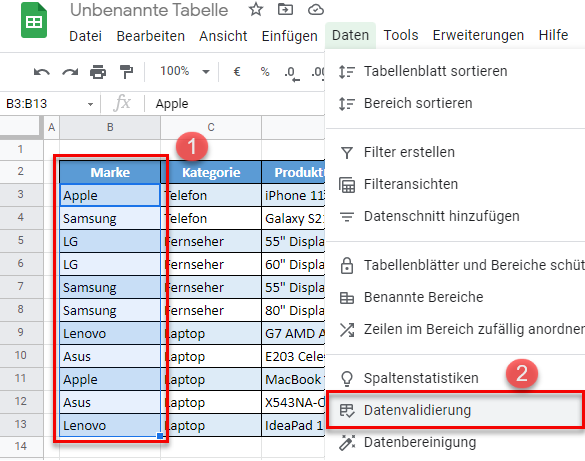The image size is (585, 461).
Task: Open Filteransichten submenu
Action: click(x=455, y=184)
